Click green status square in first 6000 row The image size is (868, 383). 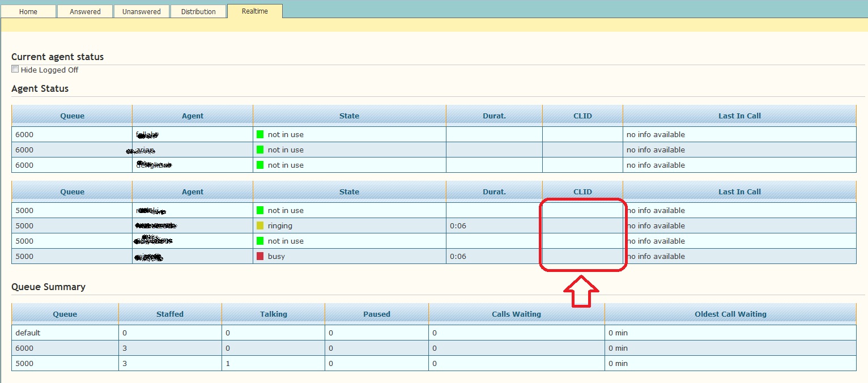260,134
